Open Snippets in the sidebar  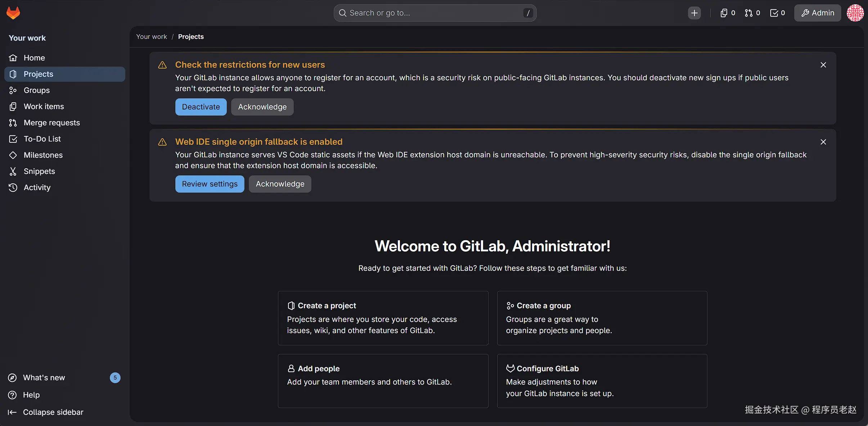pos(65,171)
